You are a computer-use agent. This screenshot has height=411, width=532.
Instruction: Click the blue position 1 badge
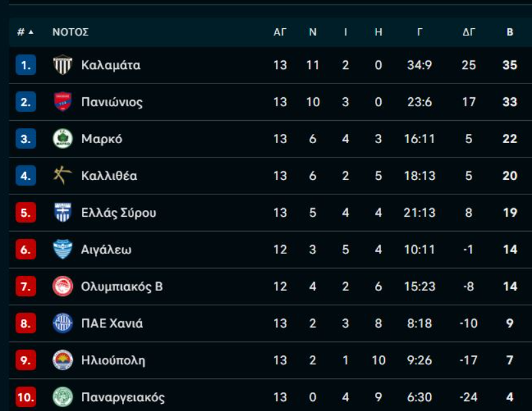(x=26, y=65)
